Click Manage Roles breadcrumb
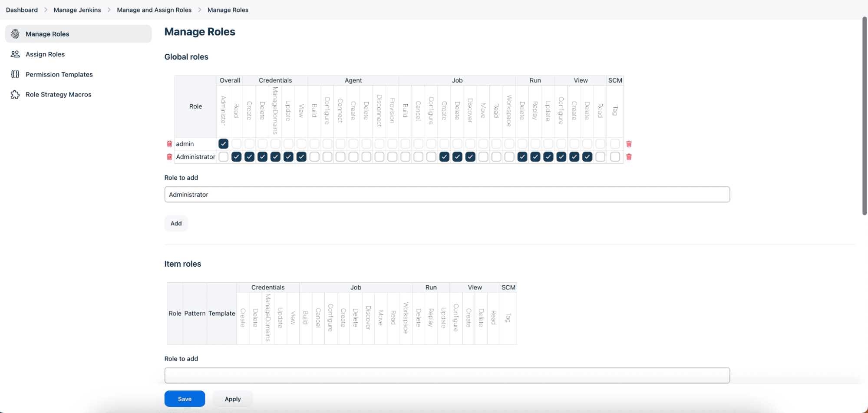This screenshot has height=413, width=868. pos(228,10)
